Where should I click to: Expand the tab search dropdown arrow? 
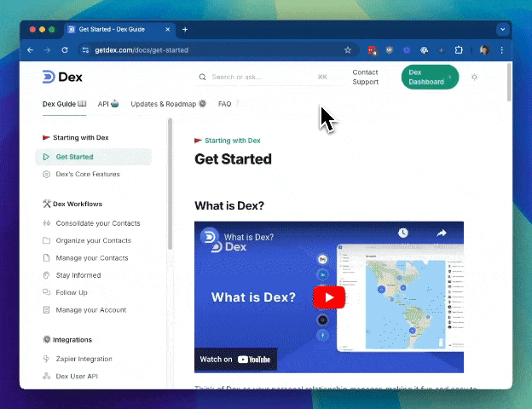[x=502, y=30]
